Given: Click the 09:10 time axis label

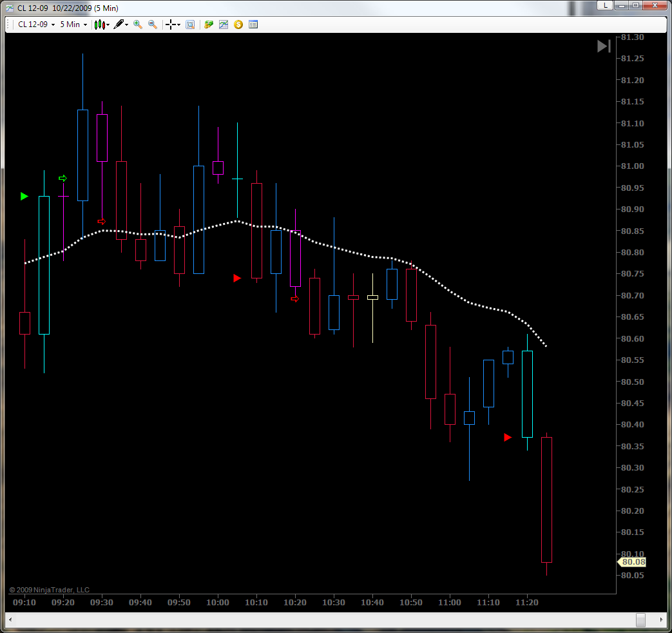Looking at the screenshot, I should (x=24, y=603).
